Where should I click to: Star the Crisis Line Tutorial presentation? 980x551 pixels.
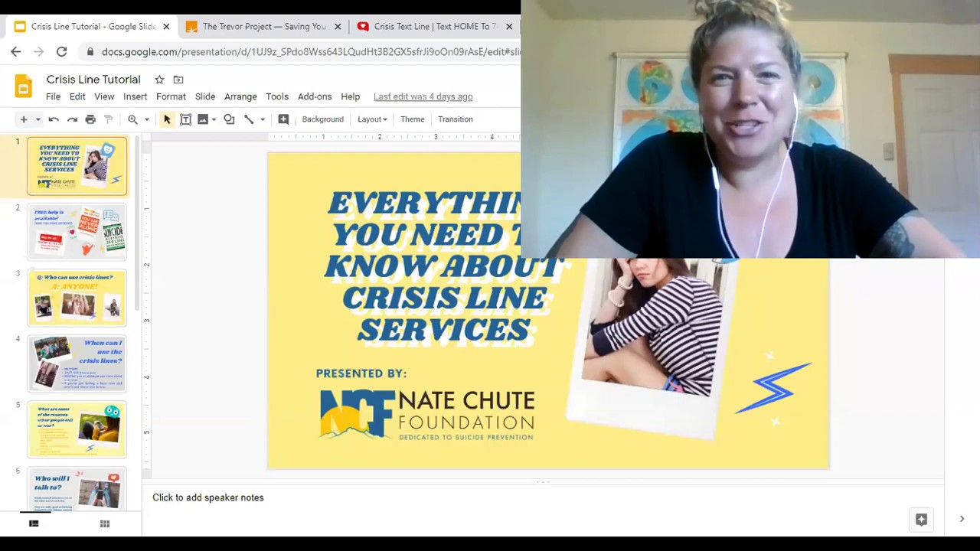pyautogui.click(x=159, y=80)
